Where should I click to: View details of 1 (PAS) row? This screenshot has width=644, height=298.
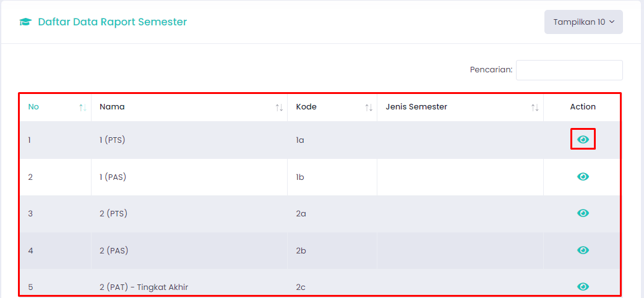583,176
